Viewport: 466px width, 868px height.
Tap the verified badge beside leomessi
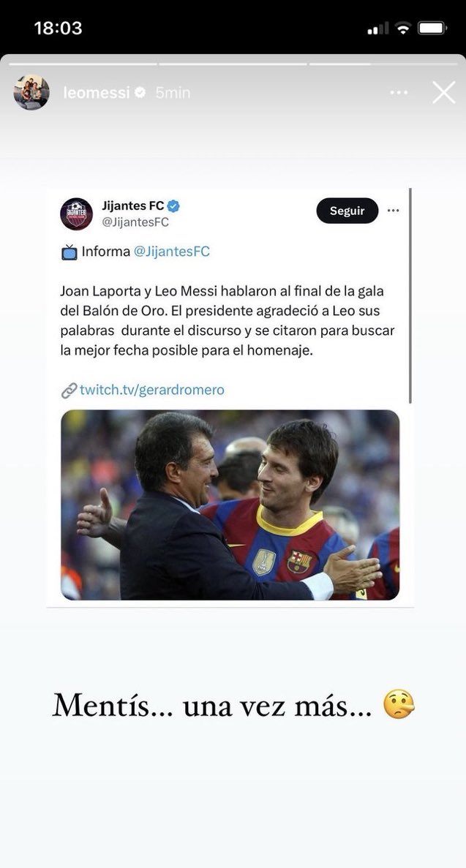[x=140, y=93]
